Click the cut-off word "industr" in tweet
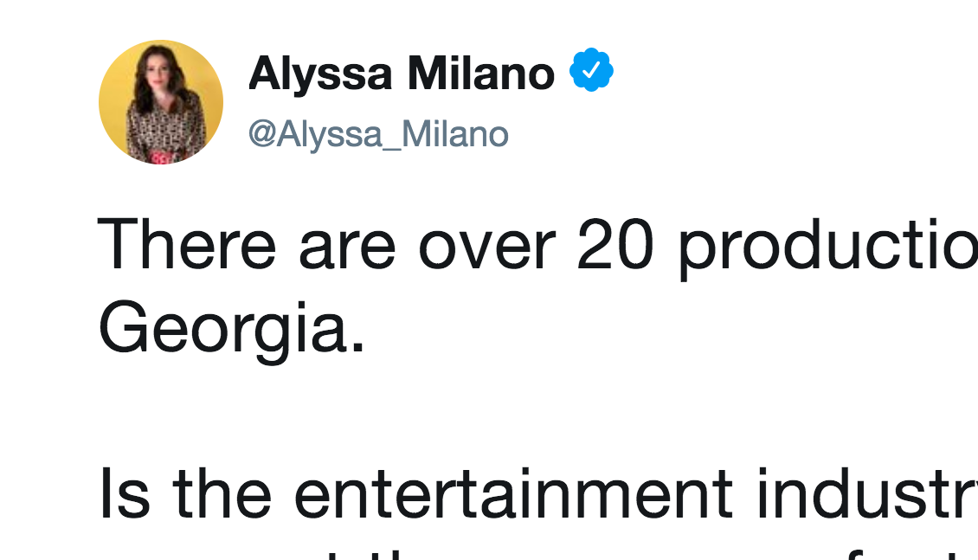Viewport: 978px width, 560px height. click(x=867, y=492)
